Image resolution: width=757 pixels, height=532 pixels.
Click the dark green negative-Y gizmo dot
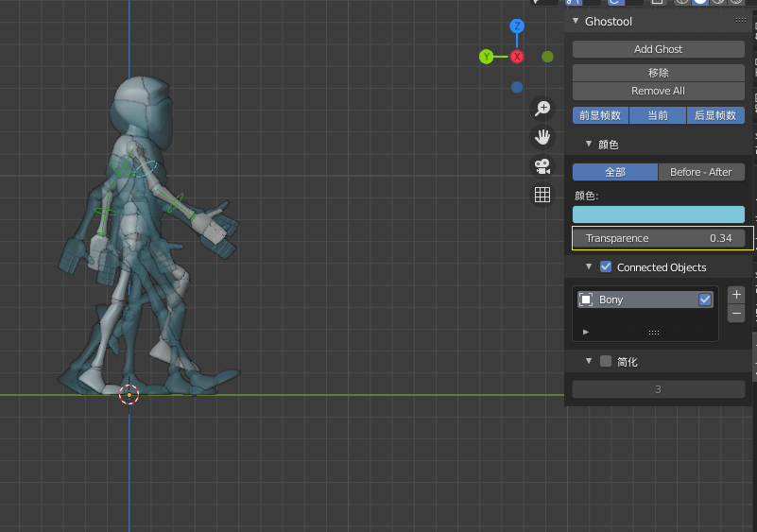547,57
